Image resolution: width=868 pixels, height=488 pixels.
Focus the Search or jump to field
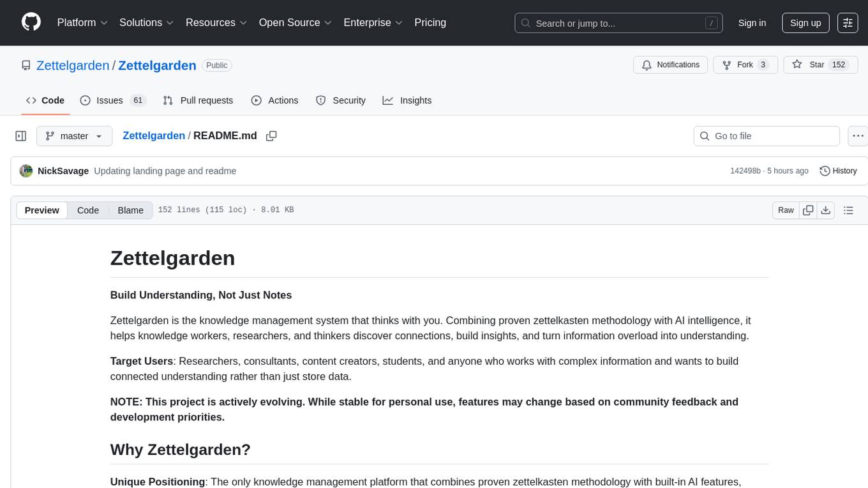pyautogui.click(x=618, y=23)
